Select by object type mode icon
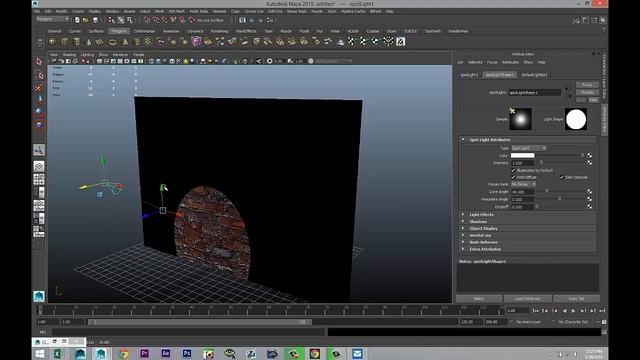The height and width of the screenshot is (360, 640). (x=121, y=20)
